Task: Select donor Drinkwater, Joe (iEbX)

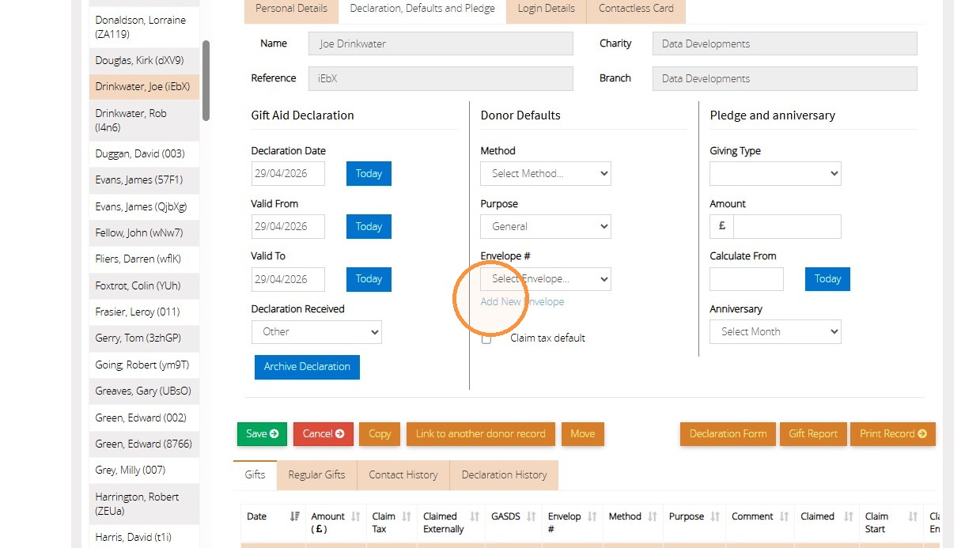Action: click(x=144, y=87)
